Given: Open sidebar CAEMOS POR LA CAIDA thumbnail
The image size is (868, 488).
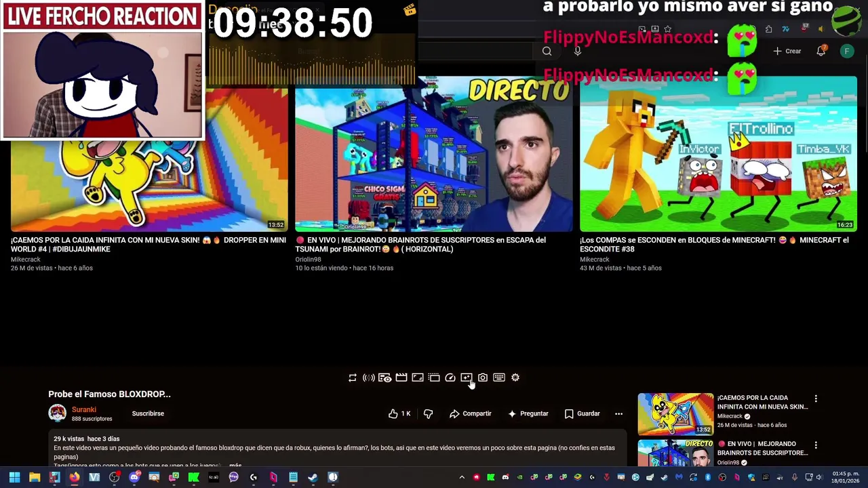Looking at the screenshot, I should point(675,414).
